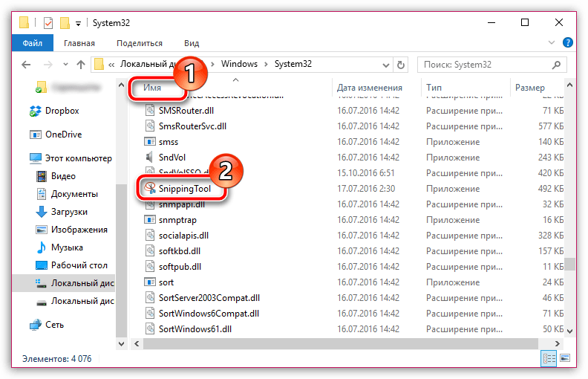This screenshot has width=588, height=379.
Task: Select socialapis.dll file
Action: pos(183,236)
